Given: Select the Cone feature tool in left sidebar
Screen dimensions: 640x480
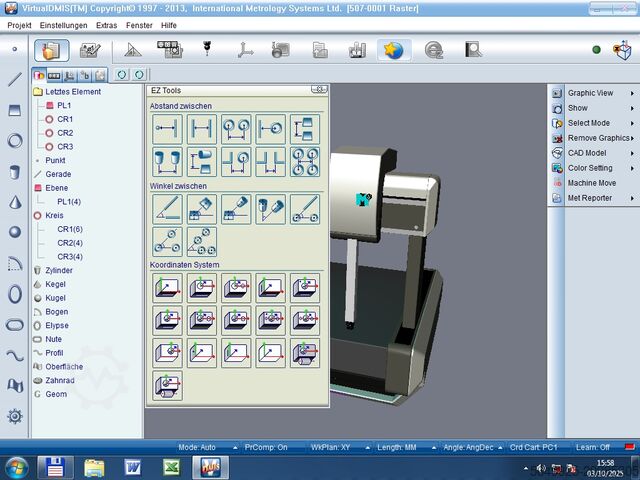Looking at the screenshot, I should [x=14, y=202].
